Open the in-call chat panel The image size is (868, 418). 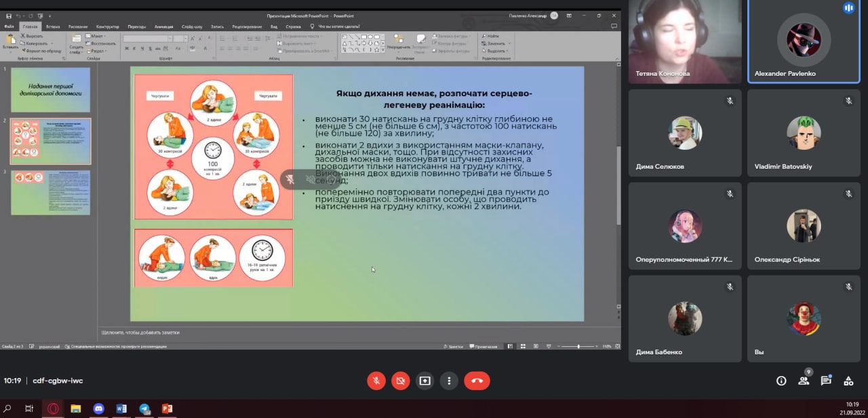coord(826,381)
